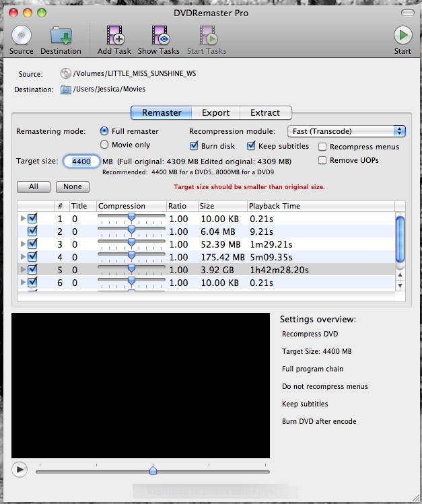Click the black video preview area

point(141,386)
